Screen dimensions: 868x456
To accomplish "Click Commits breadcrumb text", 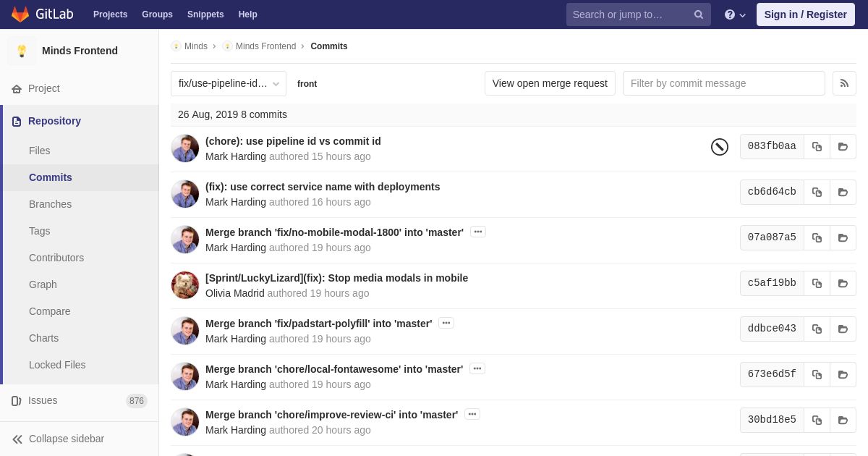I will click(x=329, y=46).
